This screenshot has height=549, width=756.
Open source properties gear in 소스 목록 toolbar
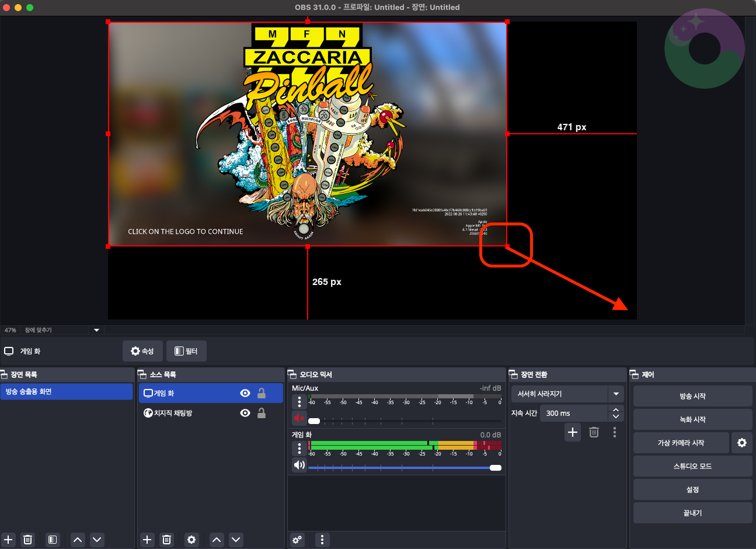[191, 540]
